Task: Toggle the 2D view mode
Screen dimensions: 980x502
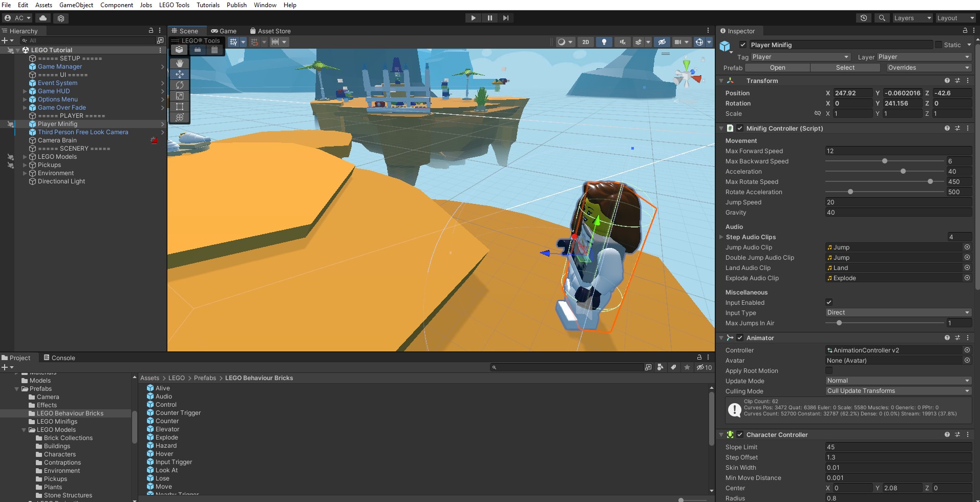Action: pos(586,42)
